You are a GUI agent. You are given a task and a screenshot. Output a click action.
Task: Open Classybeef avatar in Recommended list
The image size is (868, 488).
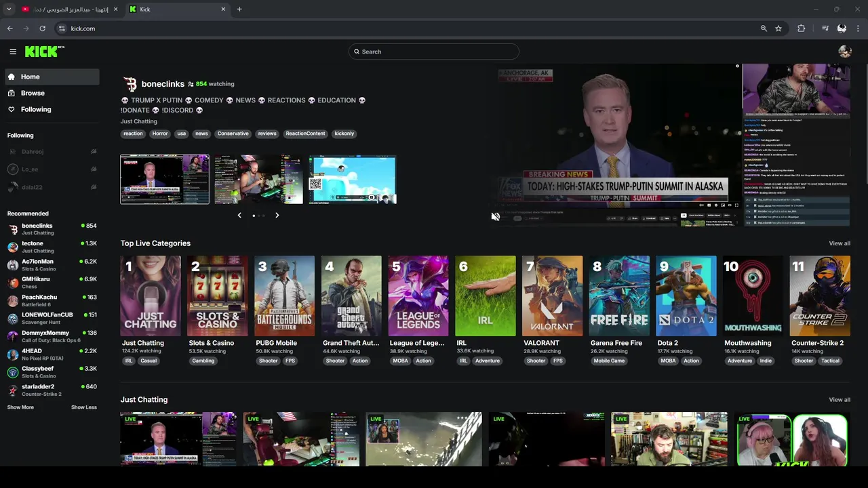pyautogui.click(x=13, y=372)
